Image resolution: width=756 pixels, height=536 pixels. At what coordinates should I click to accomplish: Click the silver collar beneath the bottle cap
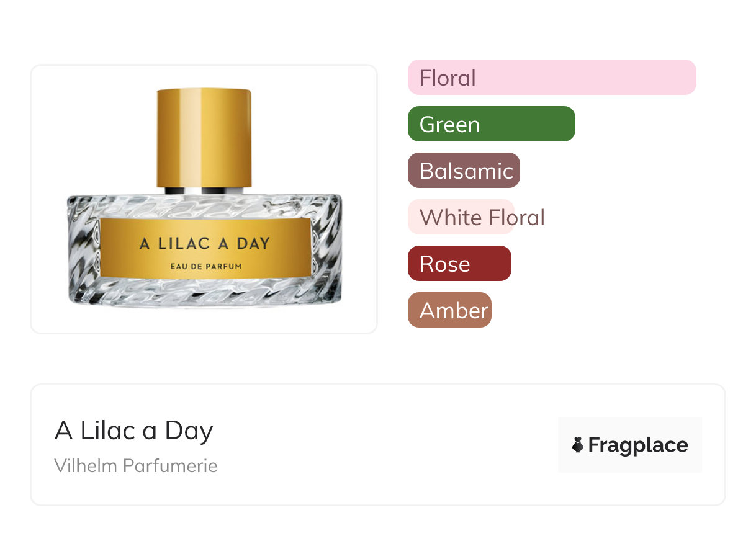(204, 190)
